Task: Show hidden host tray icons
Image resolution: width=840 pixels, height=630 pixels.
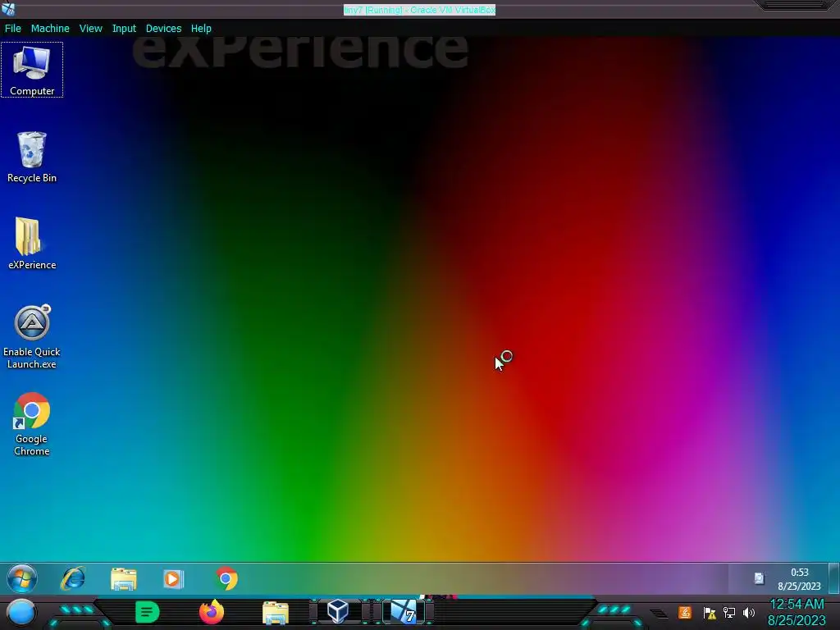Action: (x=660, y=613)
